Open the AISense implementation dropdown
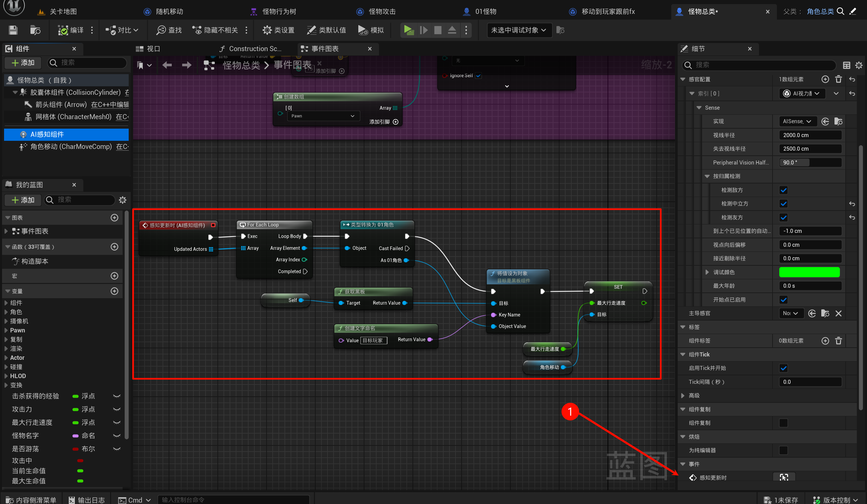This screenshot has height=504, width=867. click(x=797, y=122)
